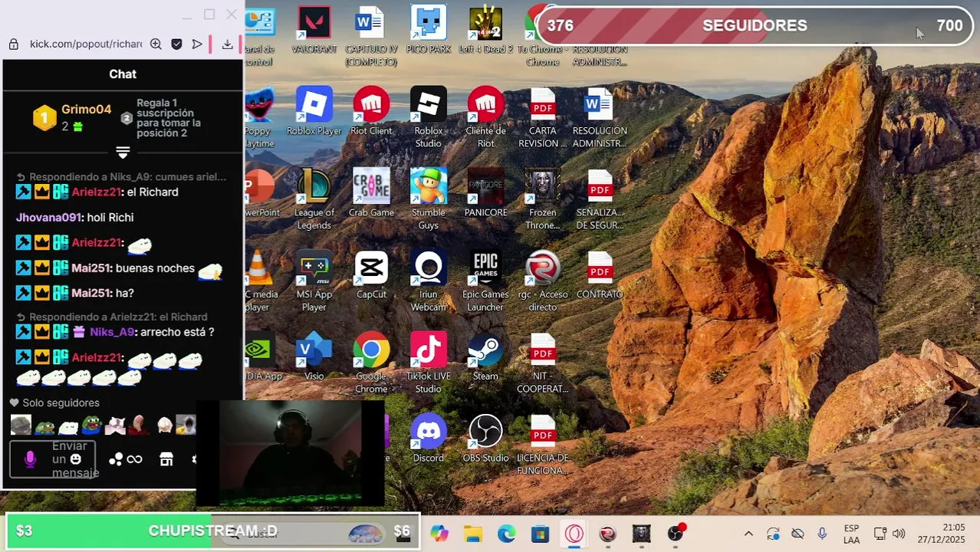The height and width of the screenshot is (552, 980).
Task: Click the kick.com popout address field
Action: pyautogui.click(x=86, y=44)
